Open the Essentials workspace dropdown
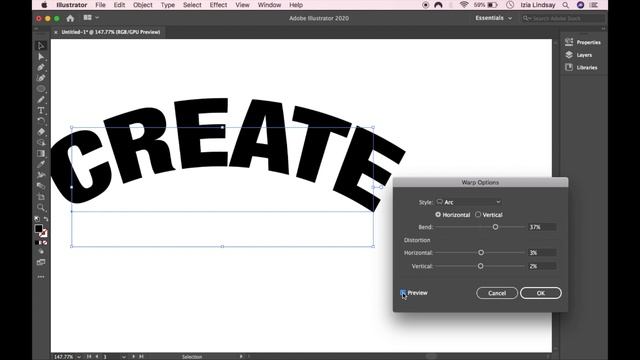This screenshot has width=640, height=360. [x=493, y=18]
